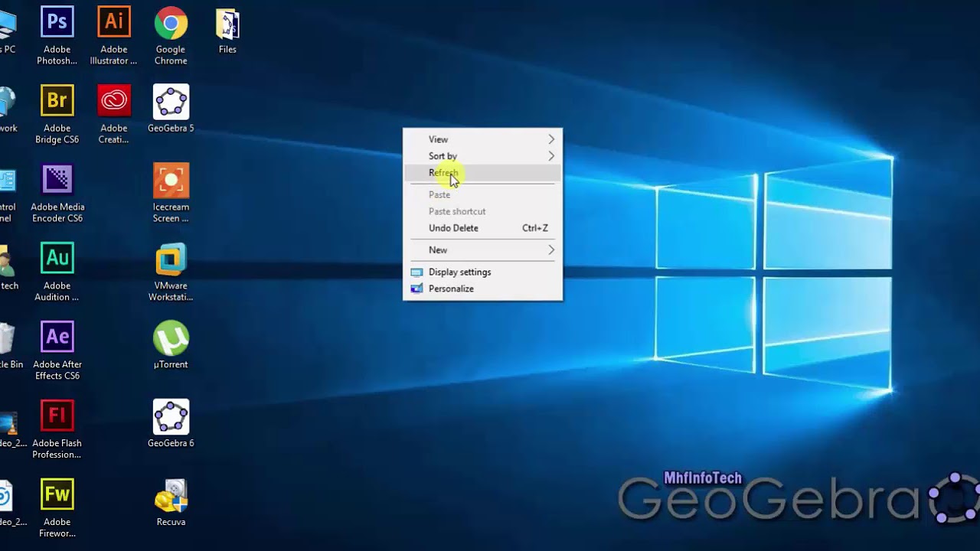Screen dimensions: 980x551
Task: Choose Refresh in the context menu
Action: 482,173
